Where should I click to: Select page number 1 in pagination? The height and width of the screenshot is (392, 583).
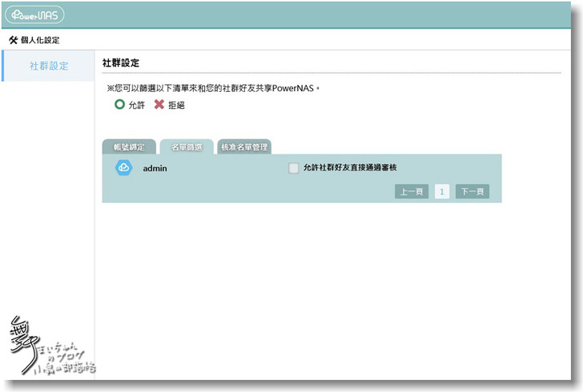(x=442, y=192)
